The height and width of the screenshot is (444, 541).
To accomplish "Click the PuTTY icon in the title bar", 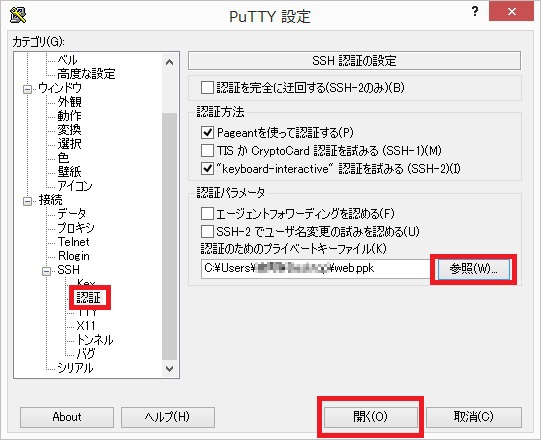I will tap(18, 15).
